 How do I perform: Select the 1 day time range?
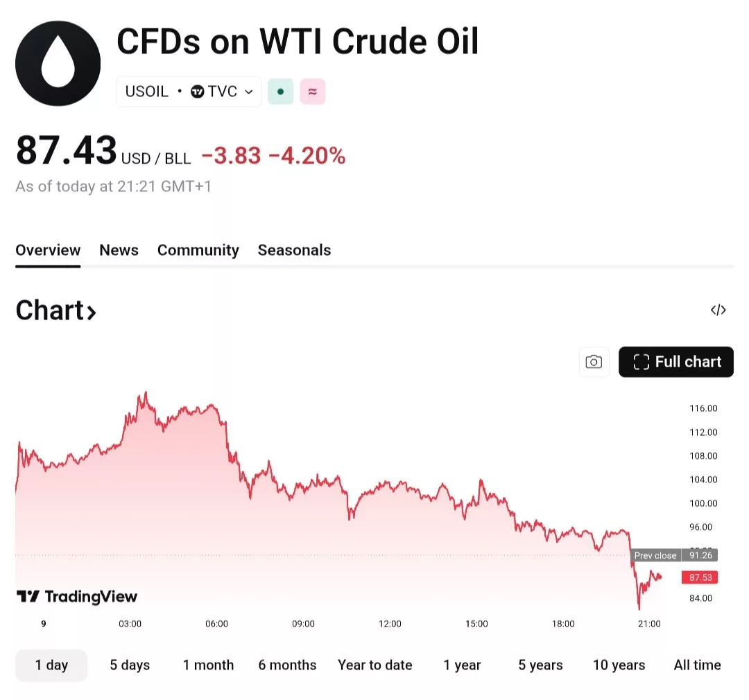(51, 665)
